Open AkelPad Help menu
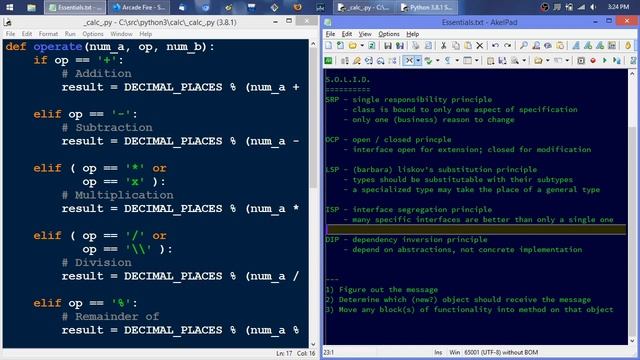Screen dimensions: 640x360 pyautogui.click(x=412, y=34)
